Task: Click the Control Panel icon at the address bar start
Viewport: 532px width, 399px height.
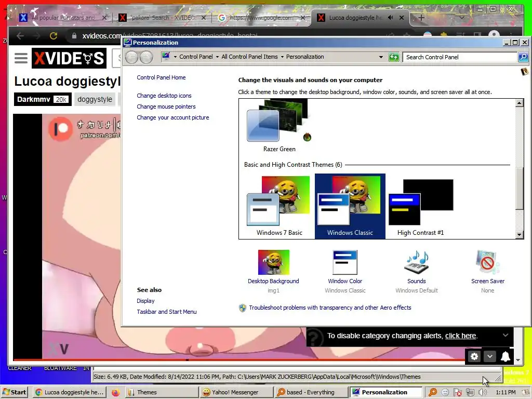Action: 166,56
